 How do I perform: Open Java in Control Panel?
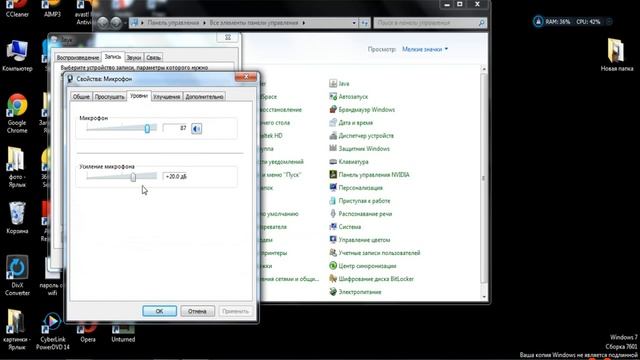[x=339, y=84]
